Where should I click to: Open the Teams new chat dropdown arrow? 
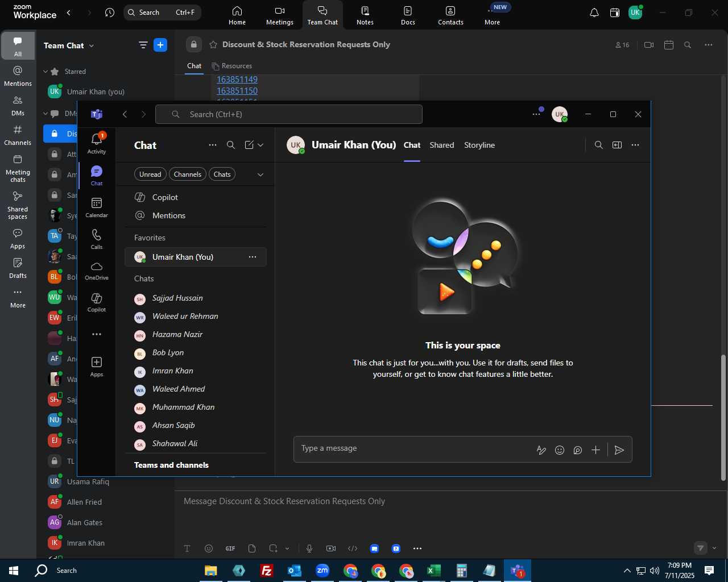pyautogui.click(x=260, y=145)
